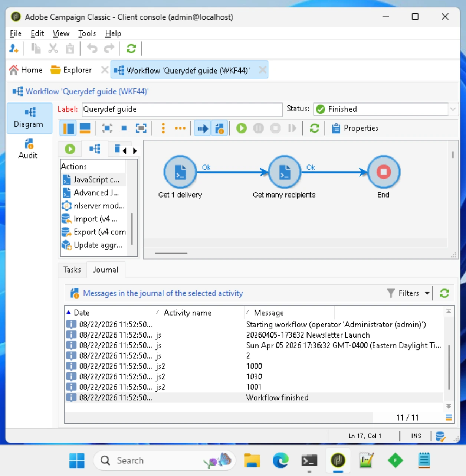The height and width of the screenshot is (476, 466).
Task: Select the 'Get 1 delivery' activity node
Action: pyautogui.click(x=180, y=172)
